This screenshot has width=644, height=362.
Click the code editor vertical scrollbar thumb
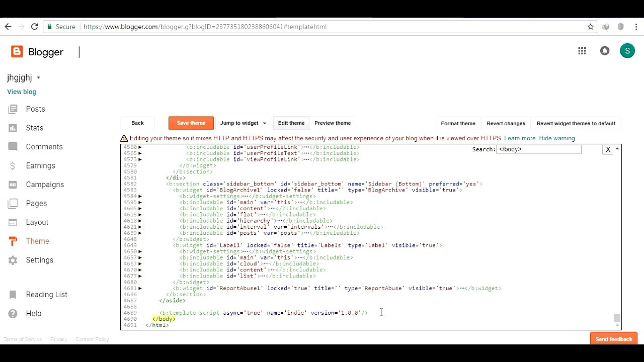point(617,318)
